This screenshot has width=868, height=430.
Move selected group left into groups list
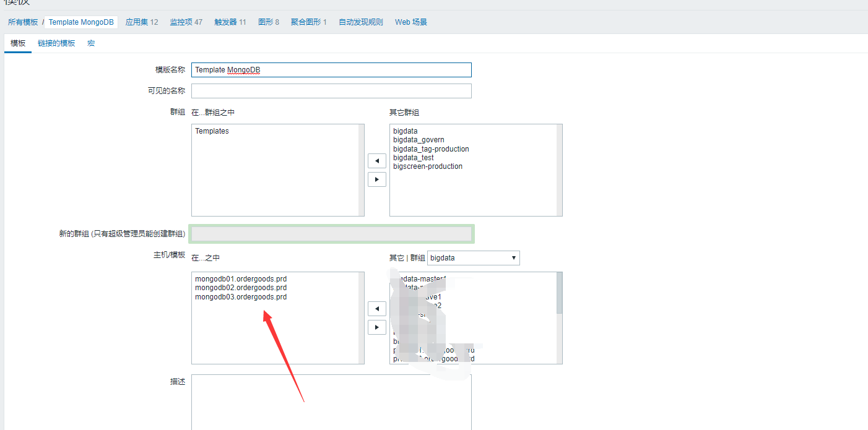pyautogui.click(x=377, y=161)
